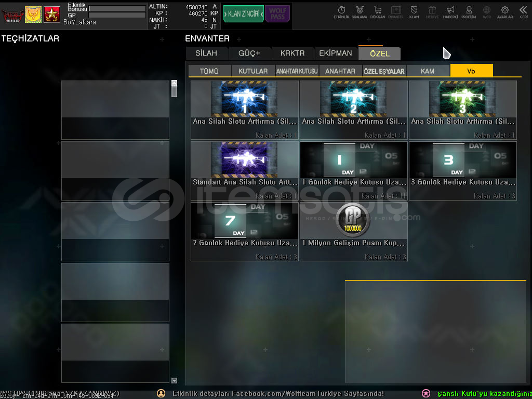Click the Klan Zinciri button
Viewport: 532px width, 399px height.
click(243, 14)
